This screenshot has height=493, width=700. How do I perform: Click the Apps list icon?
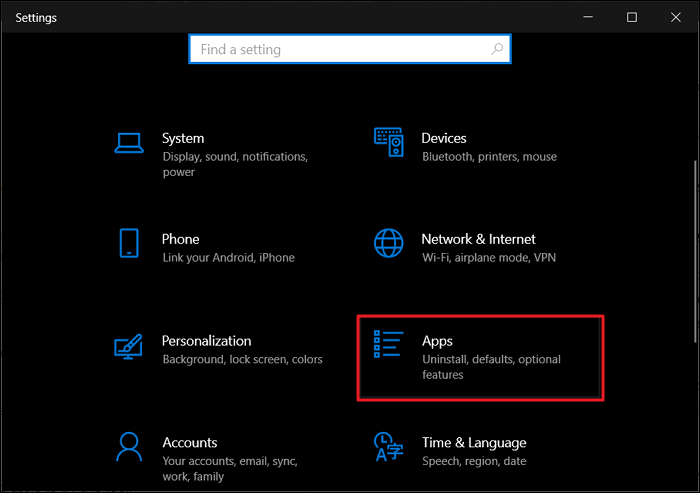pyautogui.click(x=388, y=346)
